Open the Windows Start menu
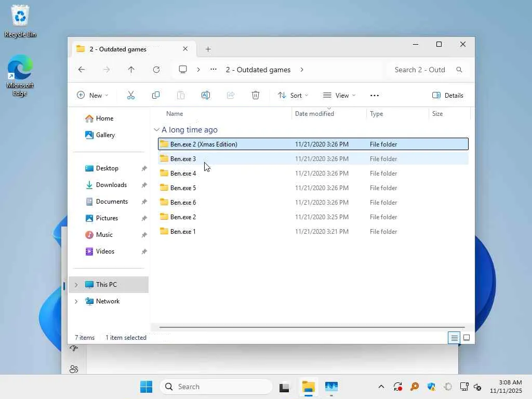 click(146, 387)
